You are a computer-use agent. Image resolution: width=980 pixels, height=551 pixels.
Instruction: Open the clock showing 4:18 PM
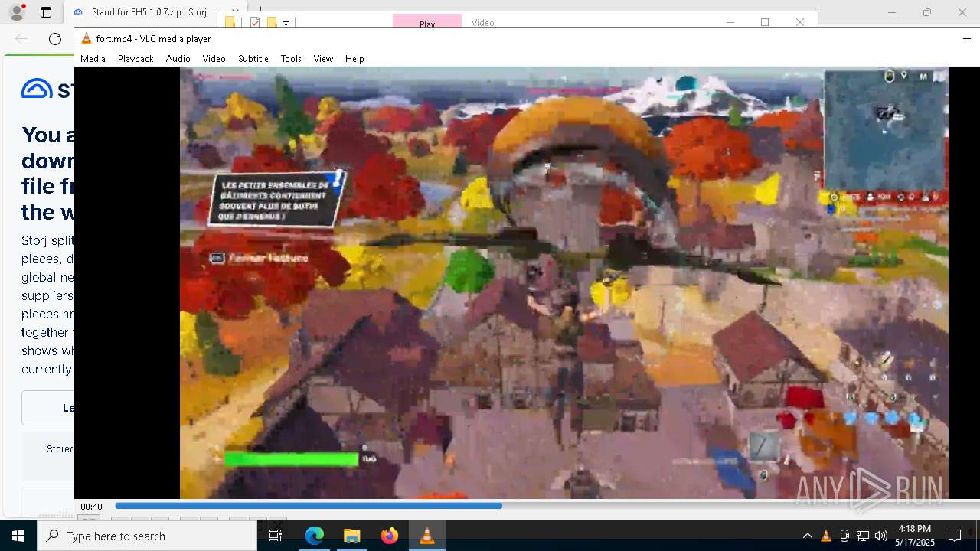coord(915,536)
